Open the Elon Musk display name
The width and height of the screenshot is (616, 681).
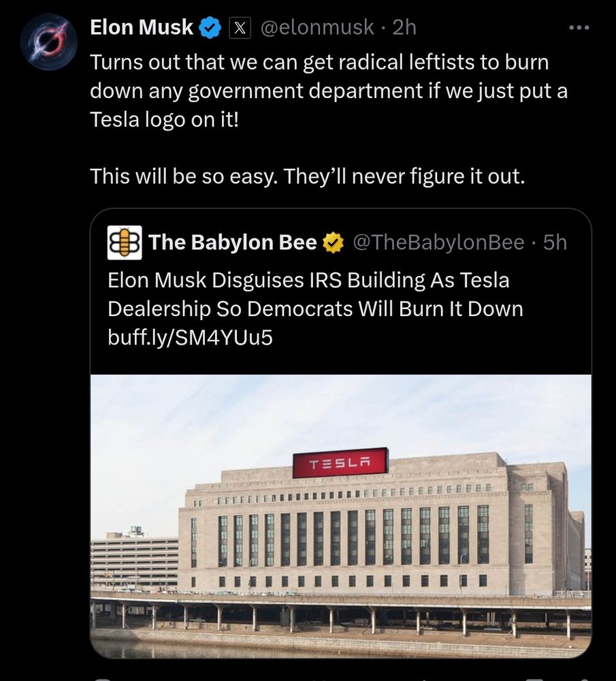[x=142, y=27]
